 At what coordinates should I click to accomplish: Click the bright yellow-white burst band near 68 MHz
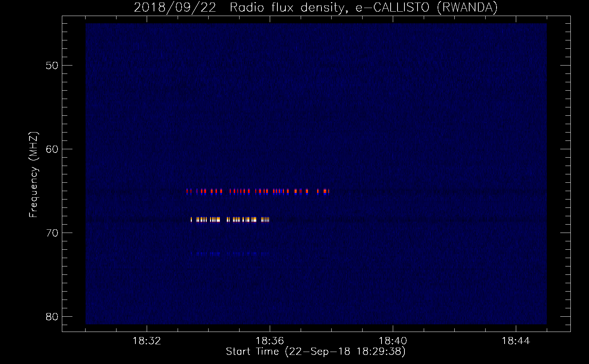pyautogui.click(x=230, y=219)
